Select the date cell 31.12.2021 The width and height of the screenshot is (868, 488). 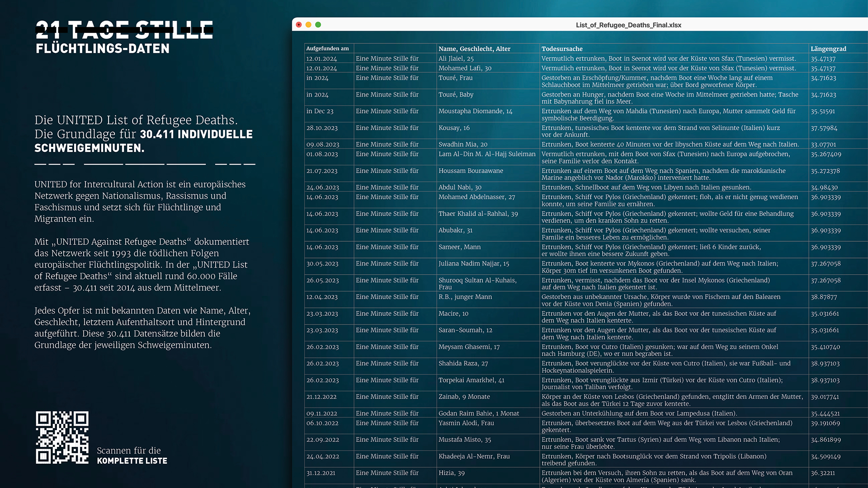(321, 473)
